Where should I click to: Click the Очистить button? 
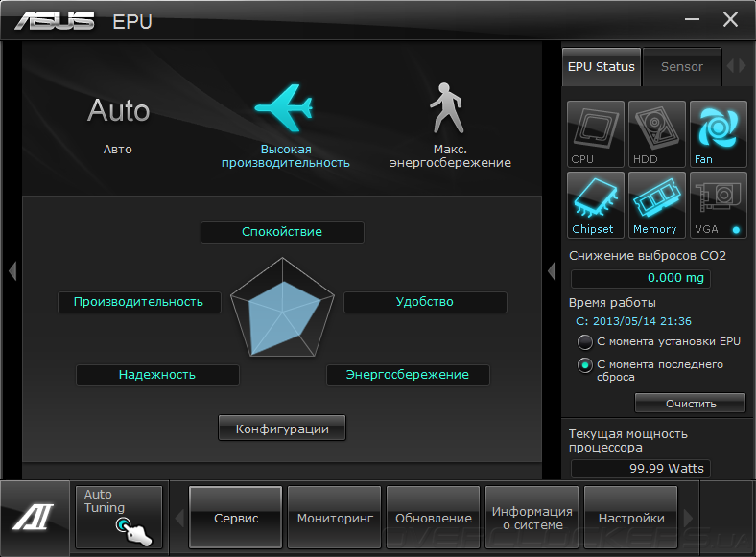tap(691, 404)
